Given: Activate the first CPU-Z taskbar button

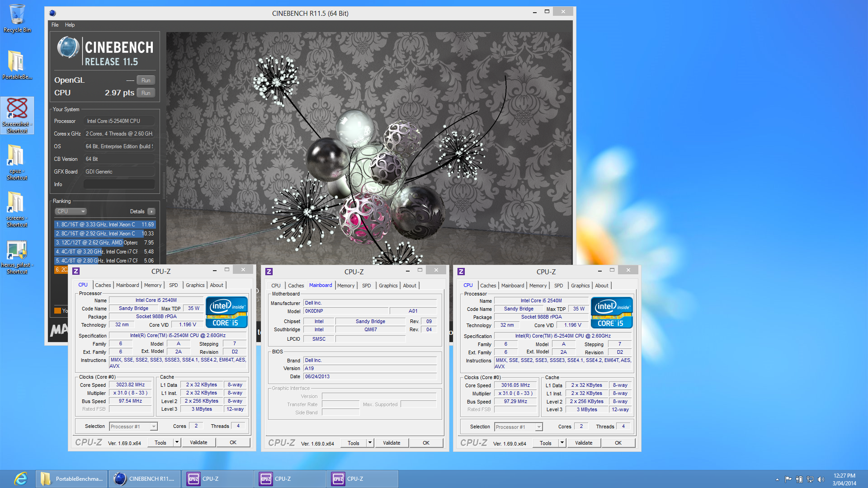Looking at the screenshot, I should point(218,479).
